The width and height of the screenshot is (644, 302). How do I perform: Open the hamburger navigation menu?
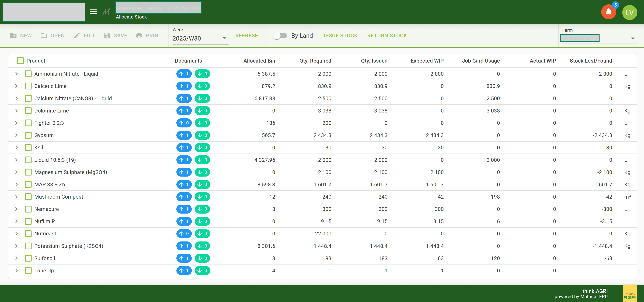coord(93,12)
